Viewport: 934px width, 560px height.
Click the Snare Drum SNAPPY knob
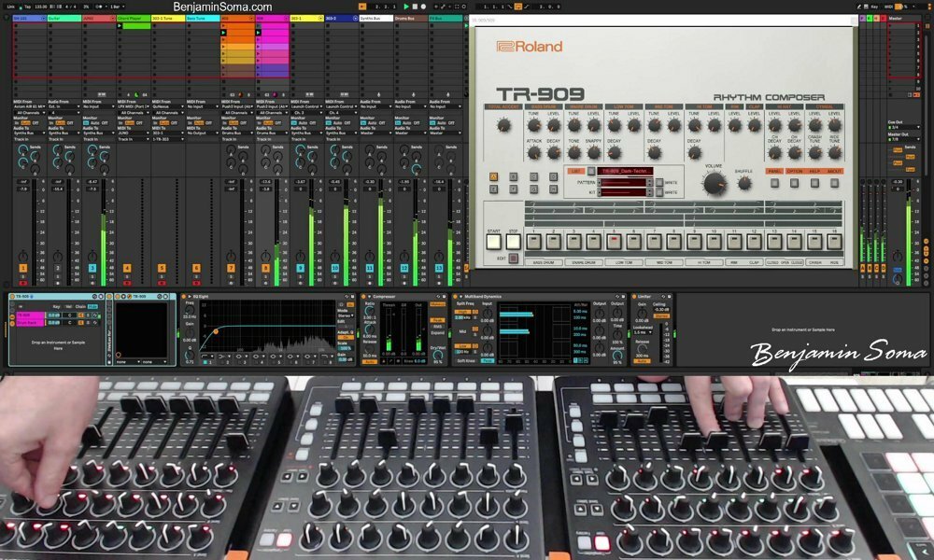coord(594,153)
